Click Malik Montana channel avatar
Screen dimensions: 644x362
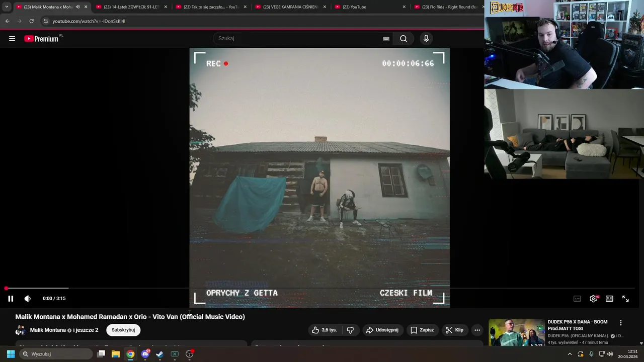(21, 330)
